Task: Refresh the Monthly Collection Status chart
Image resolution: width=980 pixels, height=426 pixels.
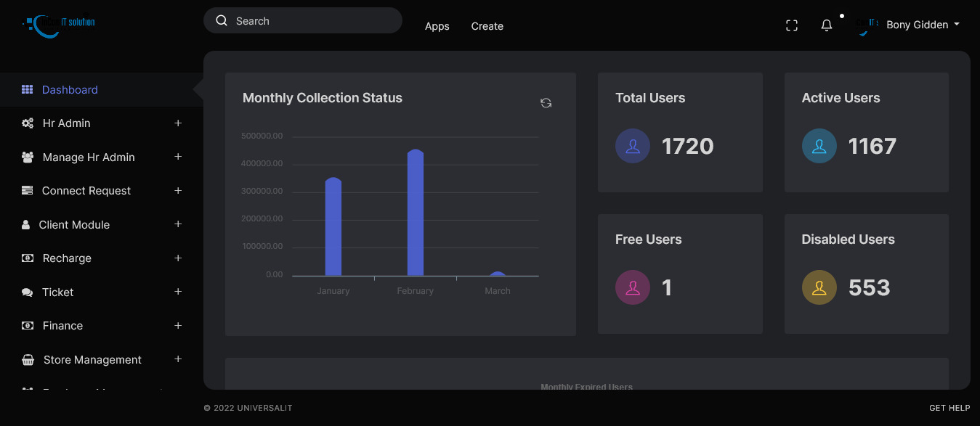Action: (546, 103)
